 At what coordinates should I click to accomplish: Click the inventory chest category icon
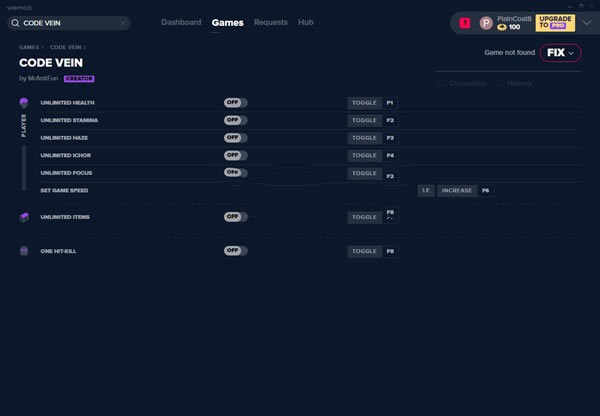(24, 217)
